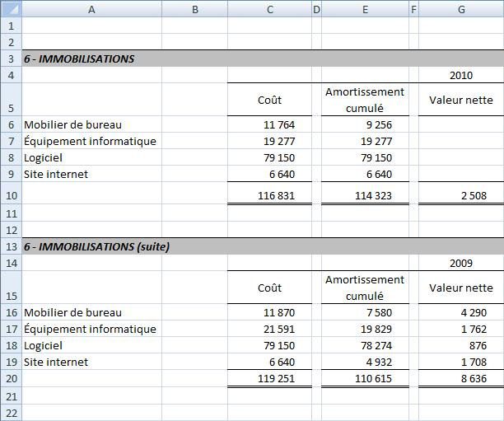This screenshot has height=421, width=504.
Task: Select 'Équipement informatique' label in row 17
Action: (91, 329)
